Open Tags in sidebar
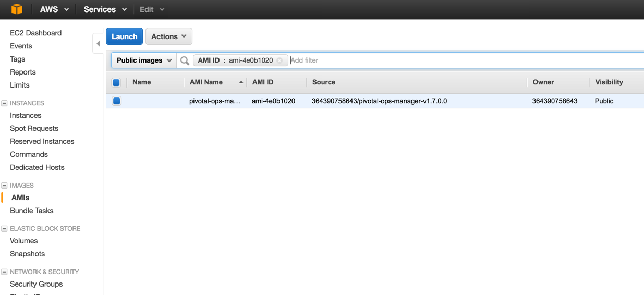 point(18,59)
